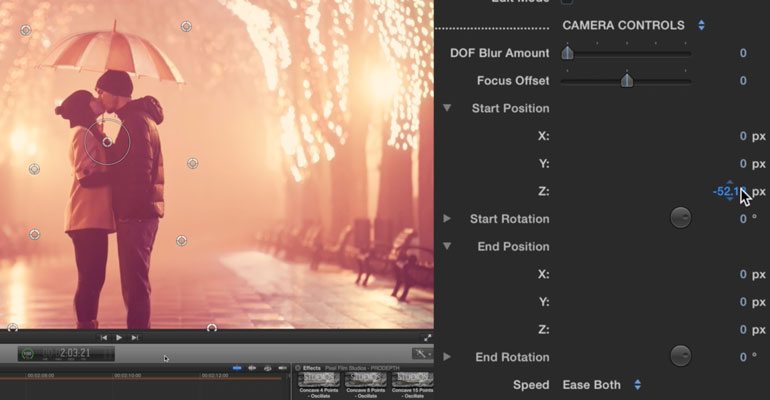Click the Start Position Y value
The image size is (770, 400).
tap(743, 163)
